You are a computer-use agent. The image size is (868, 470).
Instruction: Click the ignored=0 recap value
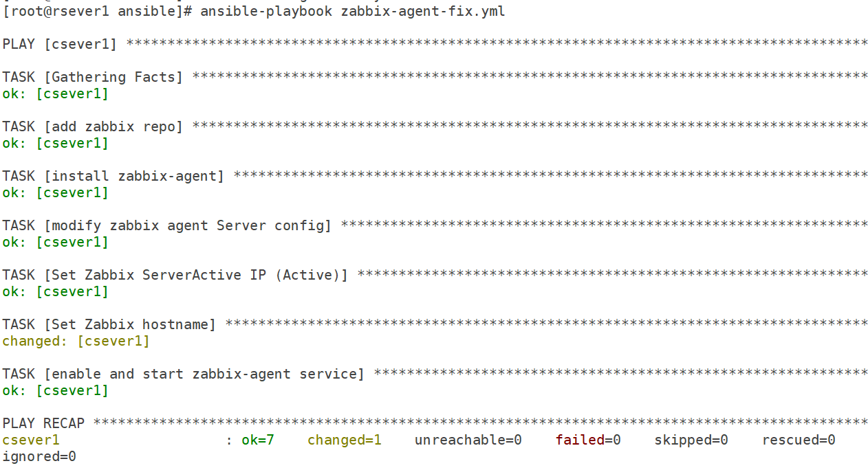[39, 457]
